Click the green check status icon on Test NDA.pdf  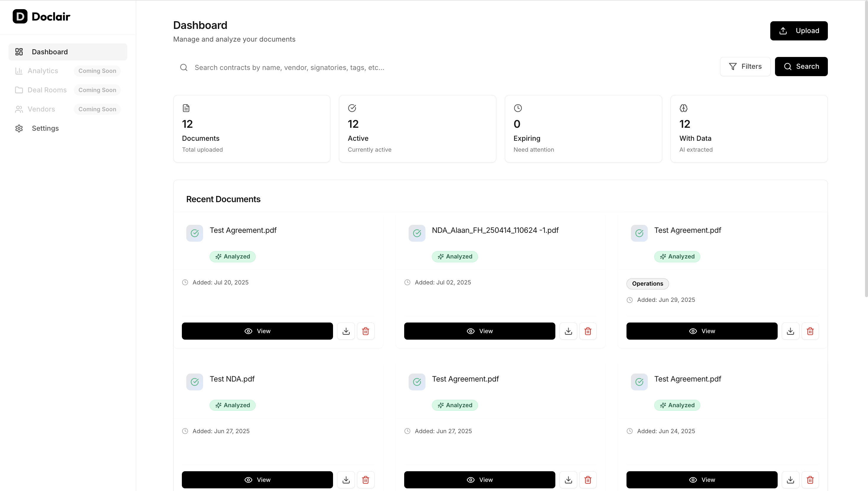(x=195, y=382)
